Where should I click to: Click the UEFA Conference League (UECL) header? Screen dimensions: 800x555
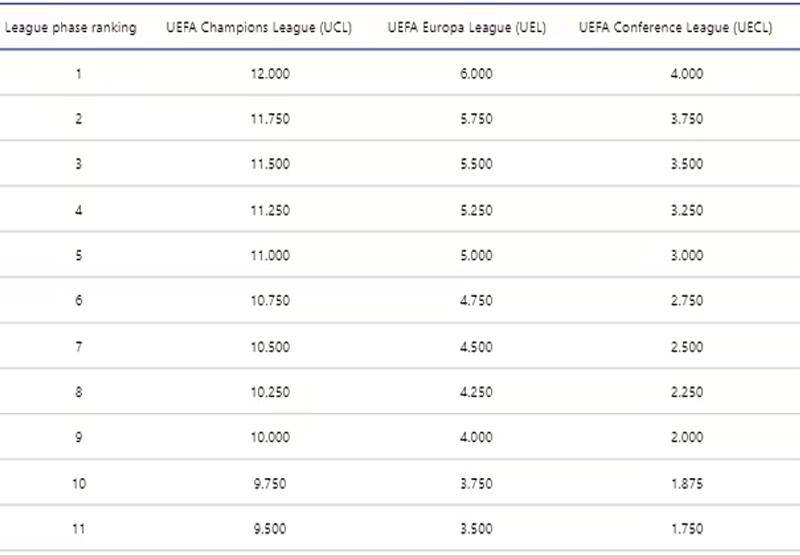tap(675, 27)
